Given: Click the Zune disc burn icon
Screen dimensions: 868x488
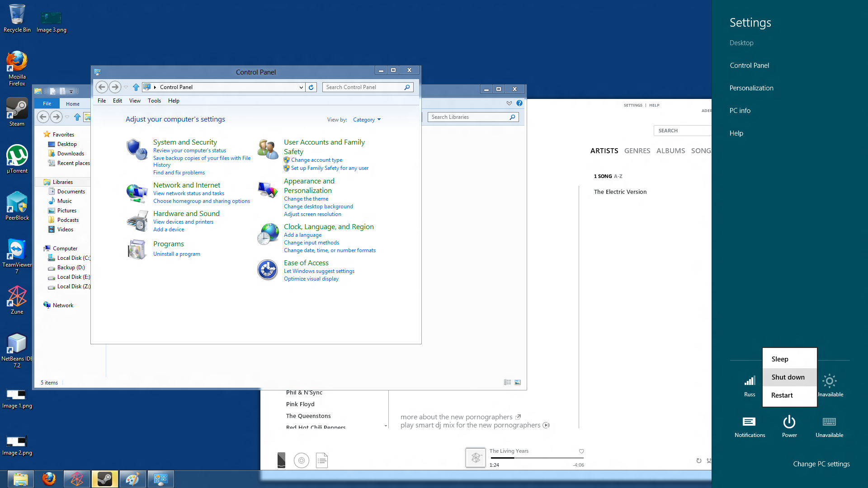Looking at the screenshot, I should [302, 460].
